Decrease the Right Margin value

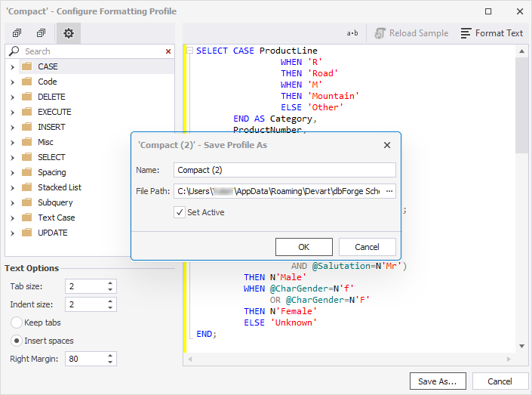point(110,362)
